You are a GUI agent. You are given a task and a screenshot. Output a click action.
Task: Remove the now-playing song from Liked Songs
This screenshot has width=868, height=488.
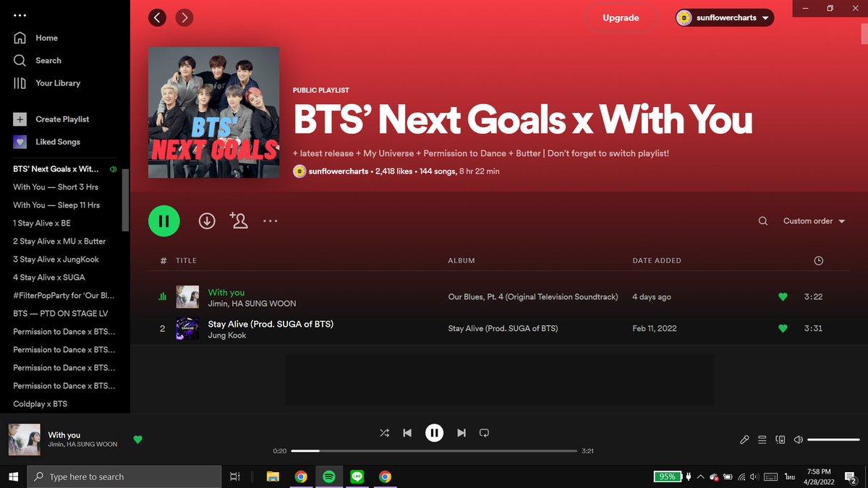tap(137, 439)
